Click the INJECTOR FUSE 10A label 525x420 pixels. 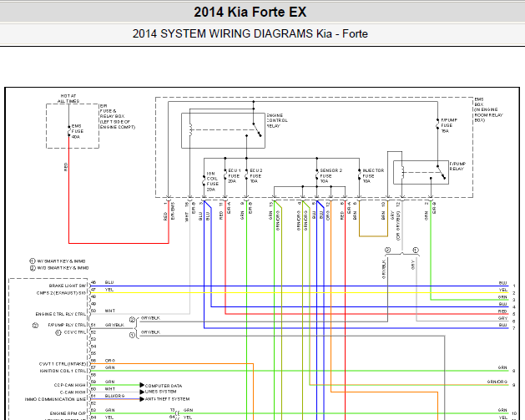coord(373,176)
